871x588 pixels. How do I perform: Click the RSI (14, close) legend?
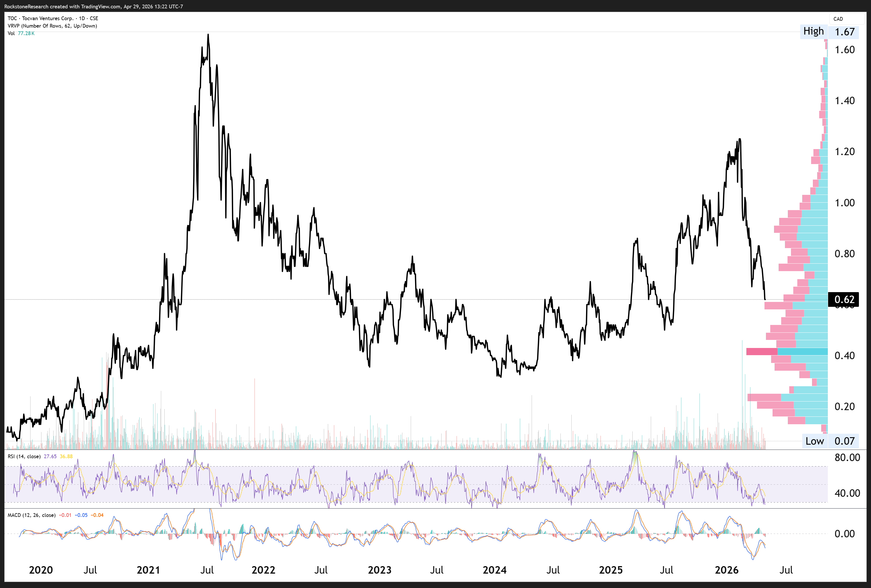pos(24,456)
